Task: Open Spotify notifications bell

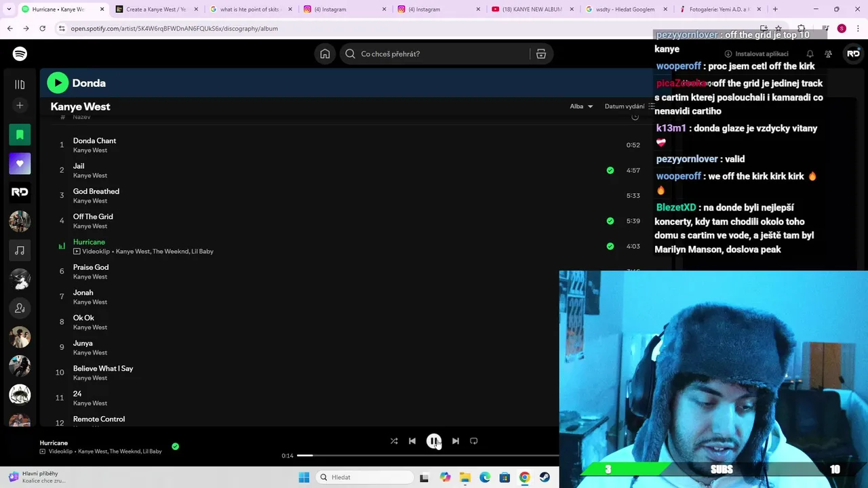Action: (810, 54)
